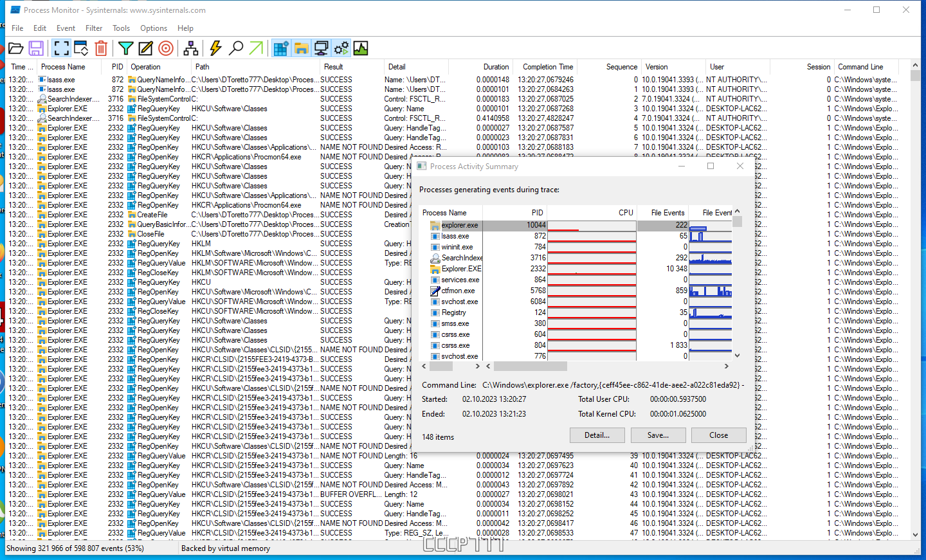
Task: Toggle the Autoscroll toolbar icon
Action: [x=81, y=48]
